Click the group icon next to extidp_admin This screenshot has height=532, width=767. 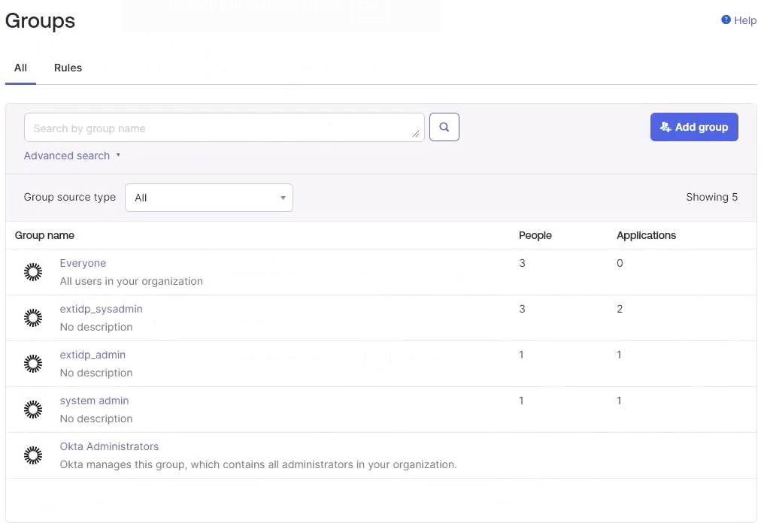(x=33, y=364)
